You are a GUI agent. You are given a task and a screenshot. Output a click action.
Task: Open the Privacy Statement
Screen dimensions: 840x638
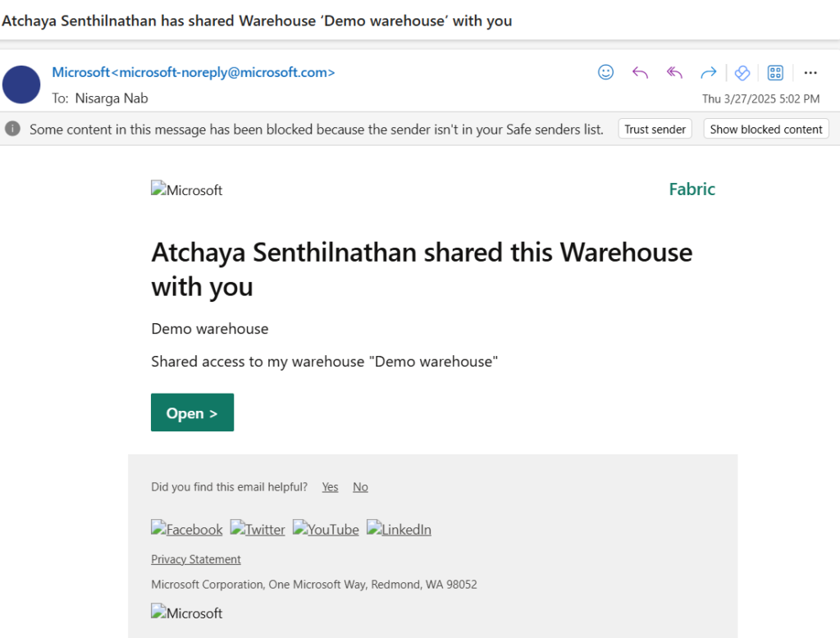[195, 558]
